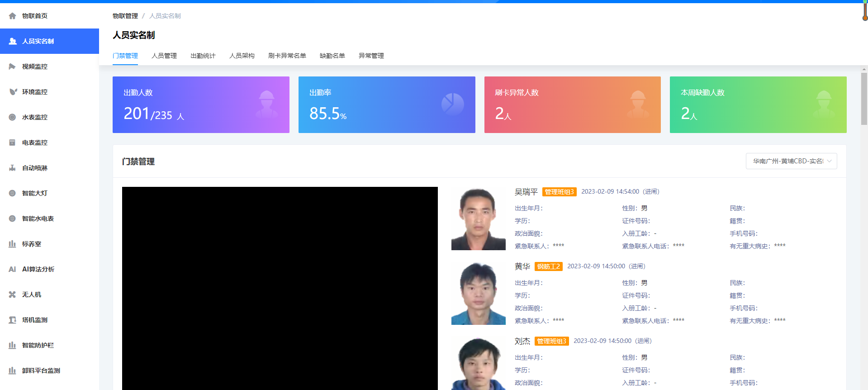Screen dimensions: 868x390
Task: Open the 华南广州-黄埔CBD project dropdown
Action: pyautogui.click(x=792, y=161)
